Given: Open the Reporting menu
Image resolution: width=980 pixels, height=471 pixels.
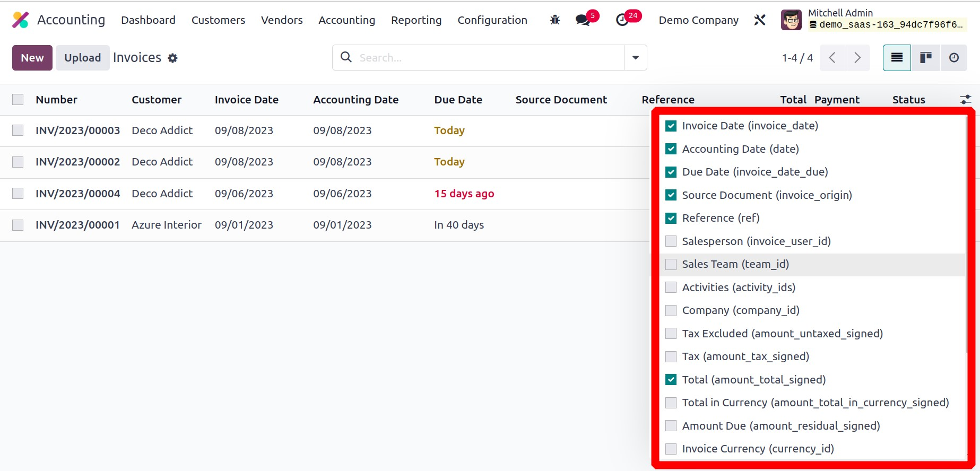Looking at the screenshot, I should [416, 20].
